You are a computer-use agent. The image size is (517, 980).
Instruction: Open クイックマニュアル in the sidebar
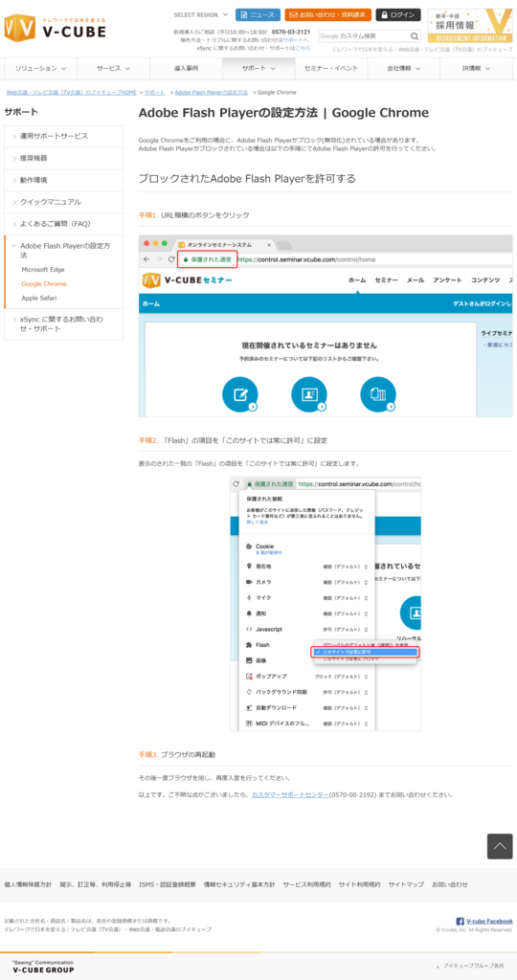coord(64,202)
